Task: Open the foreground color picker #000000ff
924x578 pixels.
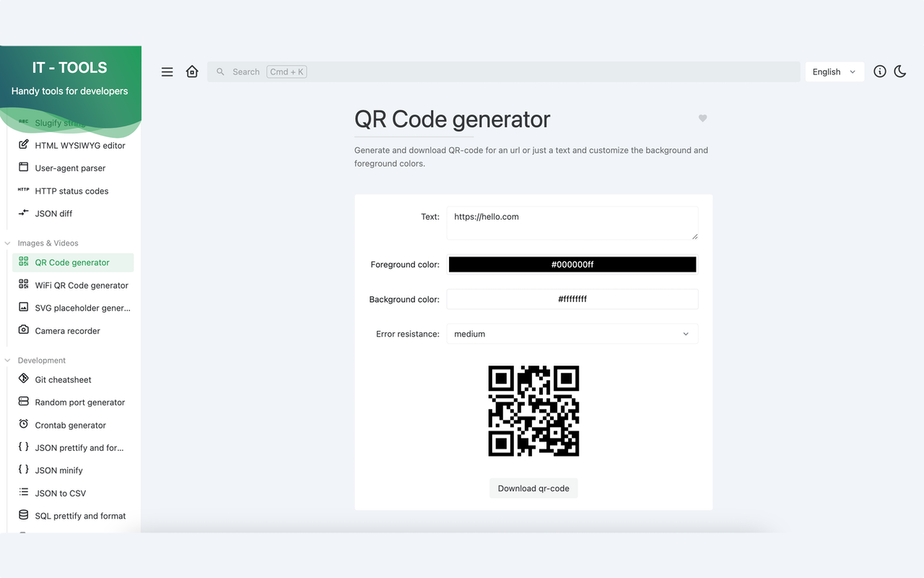Action: coord(572,264)
